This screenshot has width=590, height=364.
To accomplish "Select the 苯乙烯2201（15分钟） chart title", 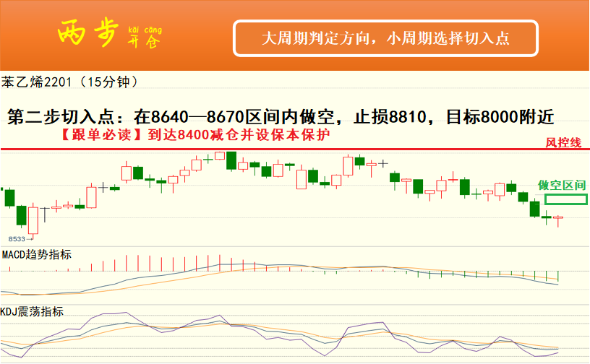I will 70,82.
